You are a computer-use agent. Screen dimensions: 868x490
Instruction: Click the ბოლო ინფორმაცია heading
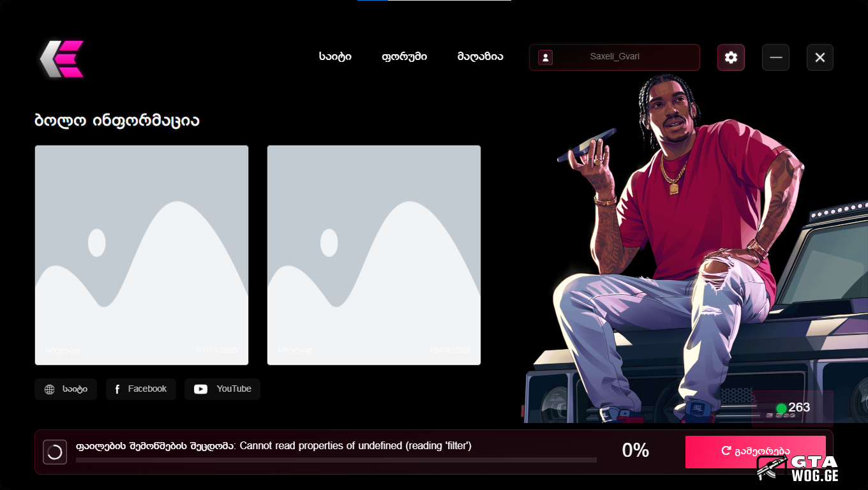tap(117, 120)
